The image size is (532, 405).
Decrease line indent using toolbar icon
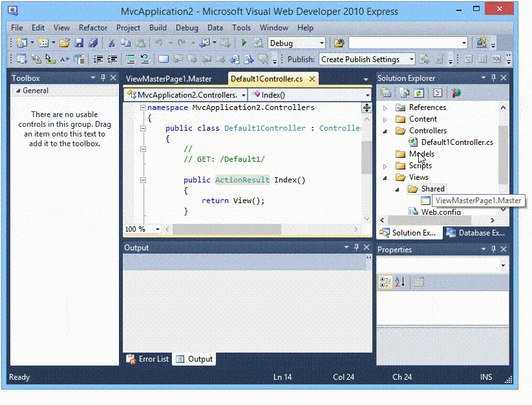98,60
